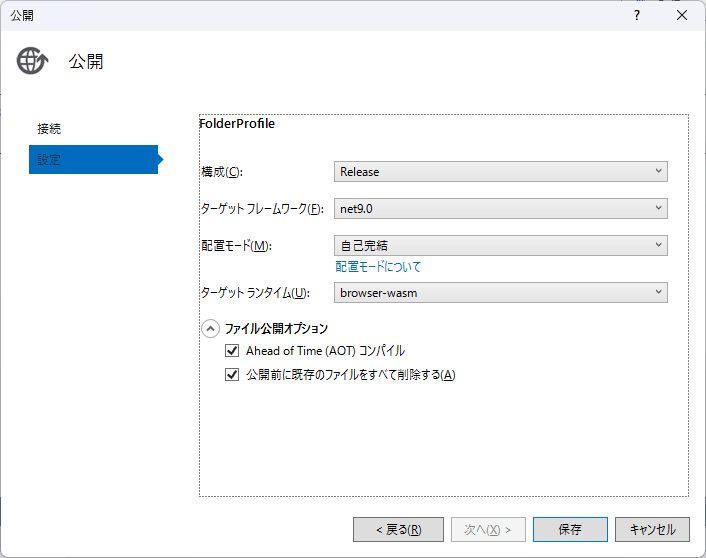Screen dimensions: 706x558
Task: Click the ターゲット フレームワーク(F): label
Action: pyautogui.click(x=262, y=209)
